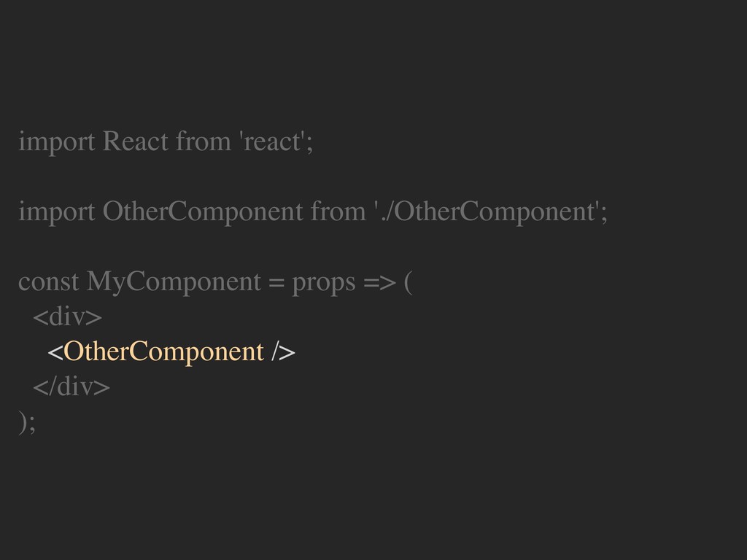Click the props parameter

324,283
